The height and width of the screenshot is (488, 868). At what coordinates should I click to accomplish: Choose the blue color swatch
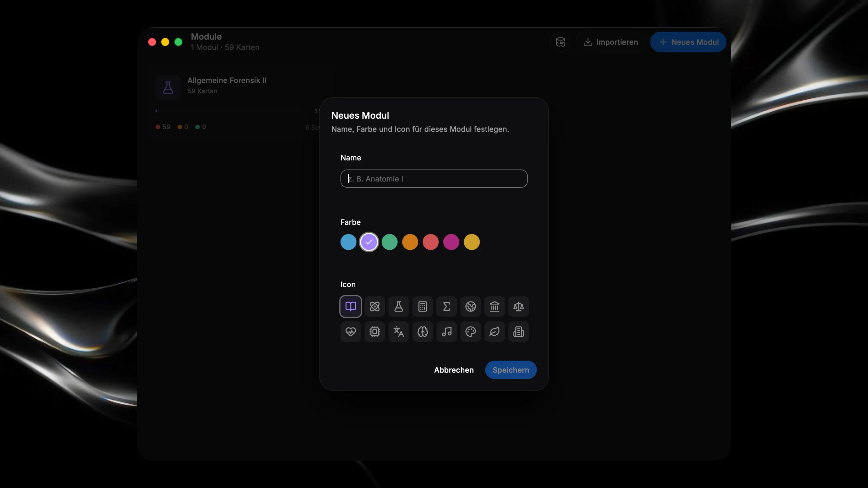tap(348, 242)
